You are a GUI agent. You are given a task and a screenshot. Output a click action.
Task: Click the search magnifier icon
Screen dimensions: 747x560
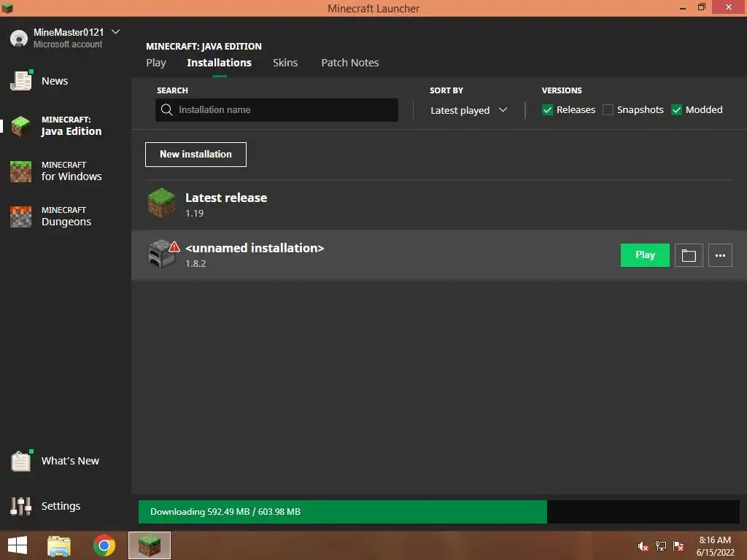[167, 110]
